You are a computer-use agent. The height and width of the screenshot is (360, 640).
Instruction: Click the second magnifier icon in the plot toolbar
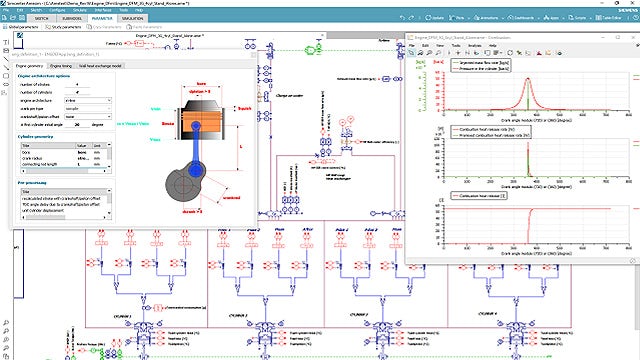tap(429, 53)
